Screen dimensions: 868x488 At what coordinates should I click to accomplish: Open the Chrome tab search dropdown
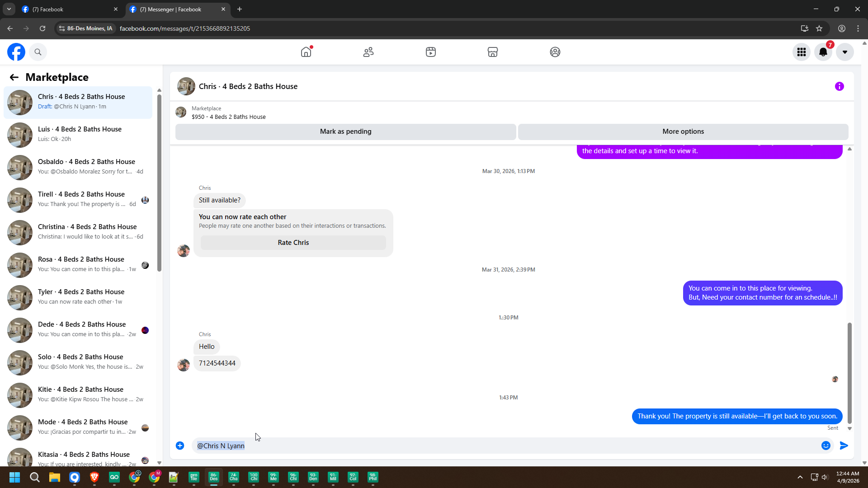click(9, 9)
